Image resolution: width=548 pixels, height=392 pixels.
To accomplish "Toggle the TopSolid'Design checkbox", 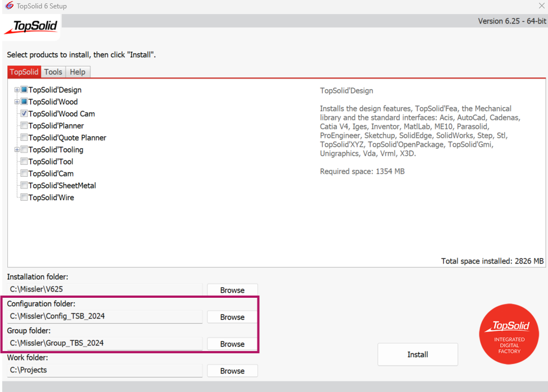I will tap(24, 90).
